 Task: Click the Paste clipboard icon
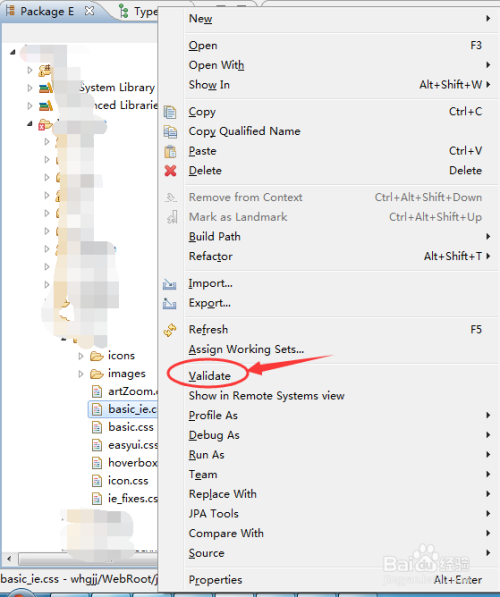click(170, 152)
